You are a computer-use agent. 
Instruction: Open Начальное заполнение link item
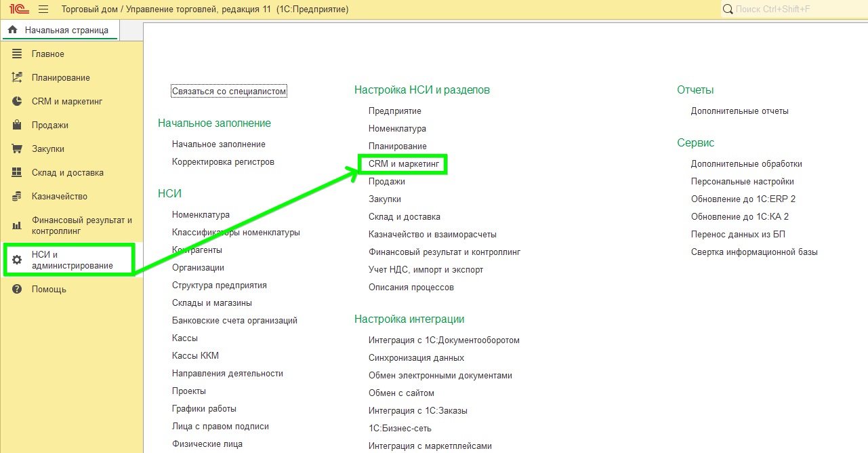[x=219, y=144]
